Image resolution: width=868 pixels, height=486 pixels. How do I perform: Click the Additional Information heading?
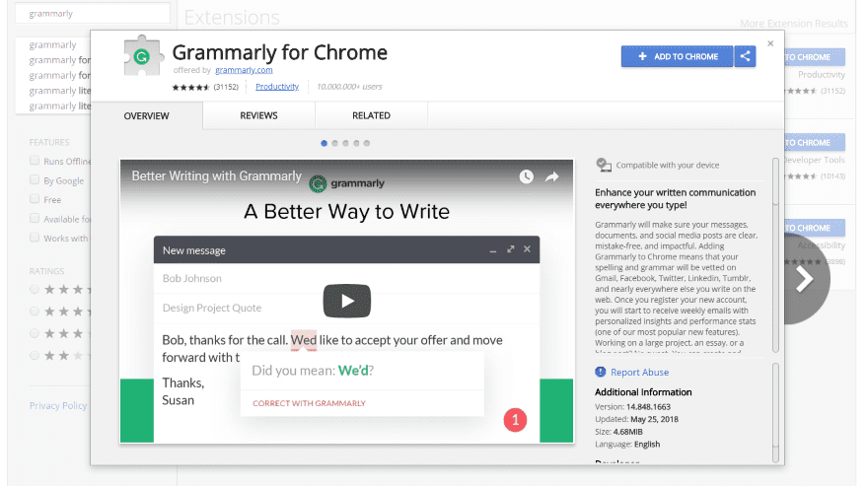click(x=643, y=392)
